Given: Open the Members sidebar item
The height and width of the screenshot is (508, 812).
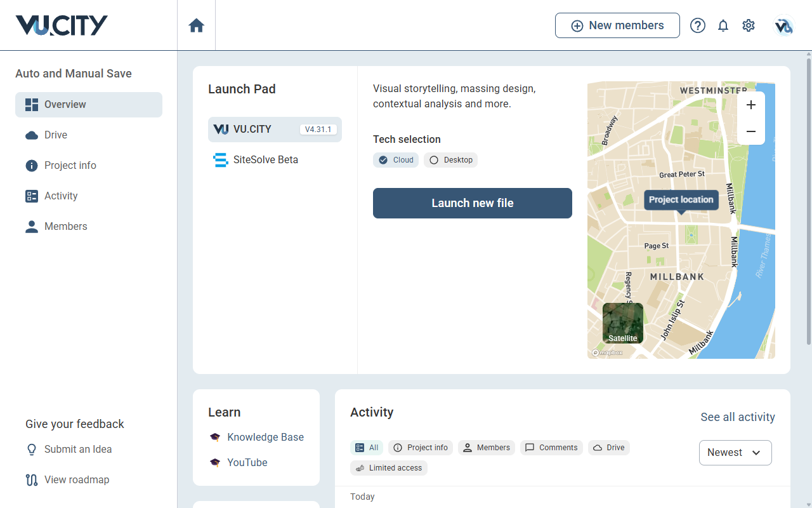Looking at the screenshot, I should pyautogui.click(x=89, y=227).
